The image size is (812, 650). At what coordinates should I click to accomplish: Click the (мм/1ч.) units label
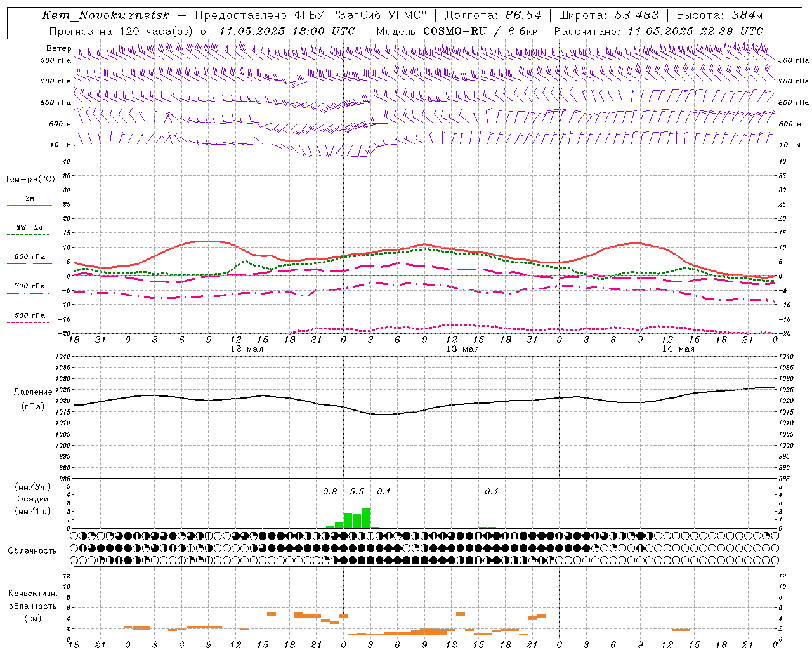coord(32,511)
